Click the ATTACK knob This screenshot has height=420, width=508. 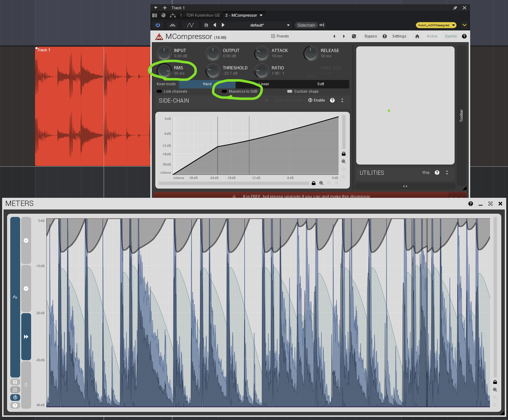click(262, 53)
